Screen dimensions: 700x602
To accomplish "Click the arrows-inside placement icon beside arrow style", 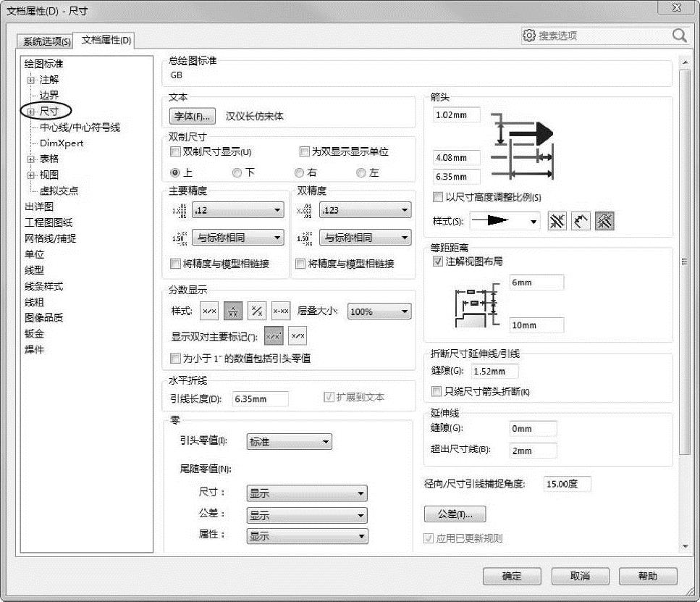I will tap(557, 222).
